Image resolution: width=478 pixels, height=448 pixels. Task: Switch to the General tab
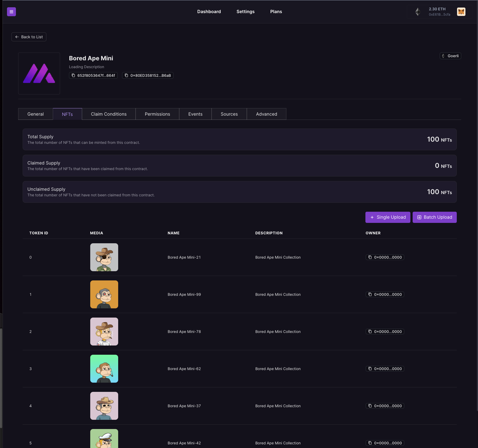click(x=35, y=114)
